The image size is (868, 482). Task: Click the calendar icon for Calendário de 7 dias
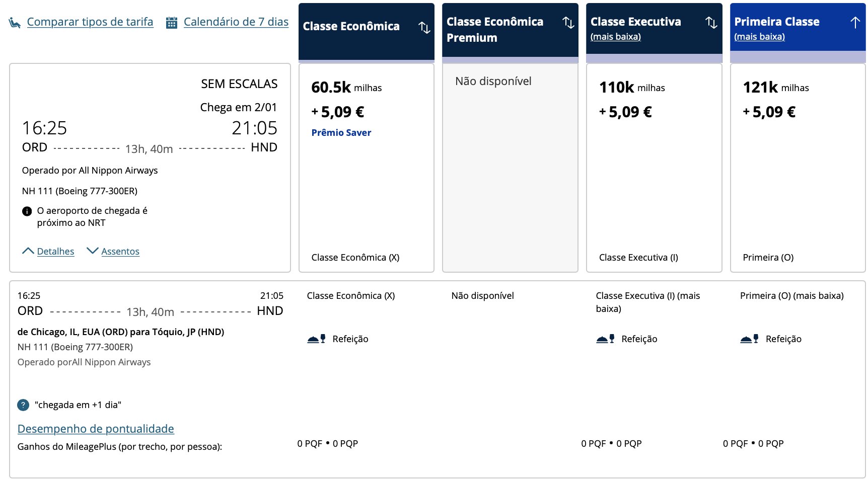pos(172,23)
